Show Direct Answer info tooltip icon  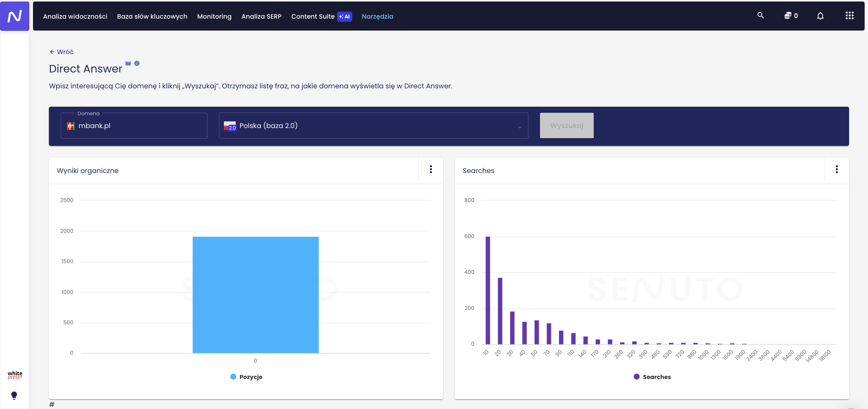[137, 63]
